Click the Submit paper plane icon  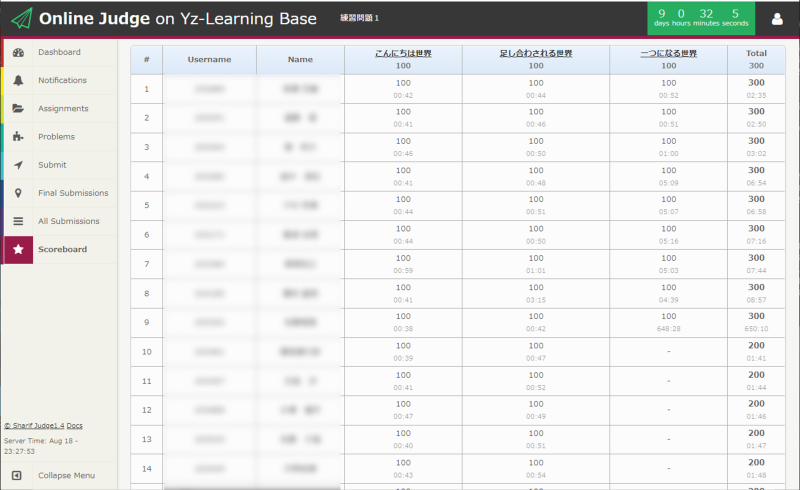(18, 165)
